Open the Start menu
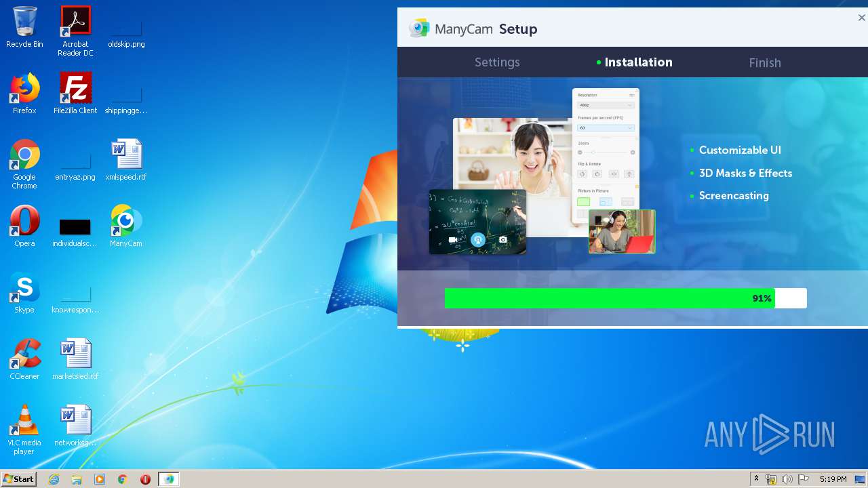868x488 pixels. point(18,479)
